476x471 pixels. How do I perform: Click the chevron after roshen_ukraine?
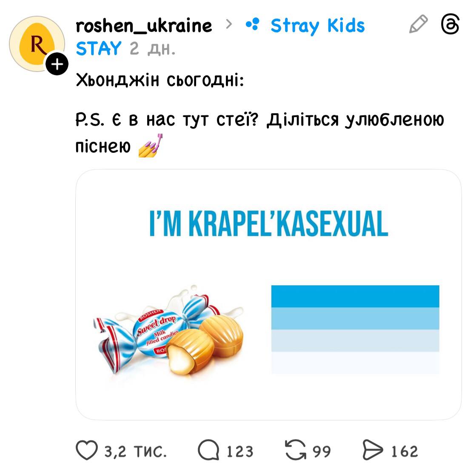pyautogui.click(x=229, y=25)
